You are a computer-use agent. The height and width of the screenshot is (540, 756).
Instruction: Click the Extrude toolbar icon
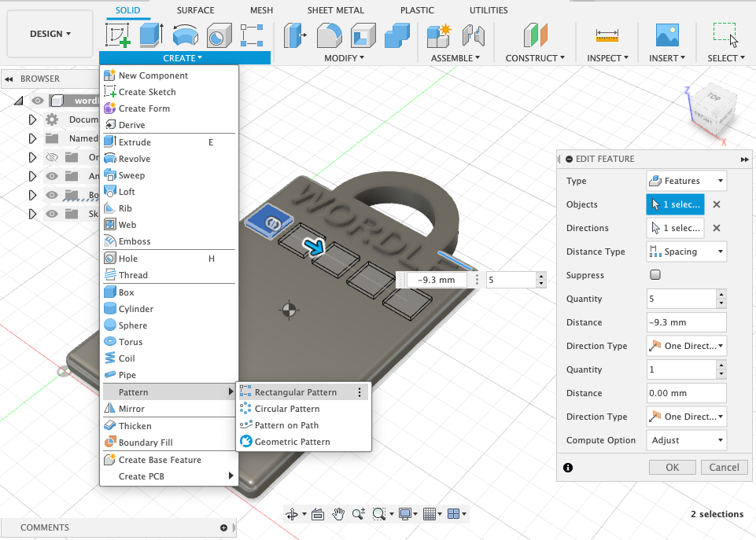click(x=151, y=35)
